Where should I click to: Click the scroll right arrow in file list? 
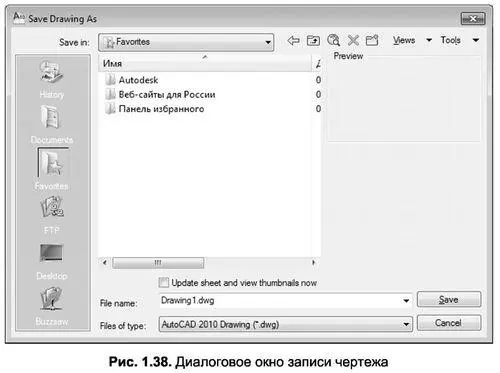(x=313, y=263)
